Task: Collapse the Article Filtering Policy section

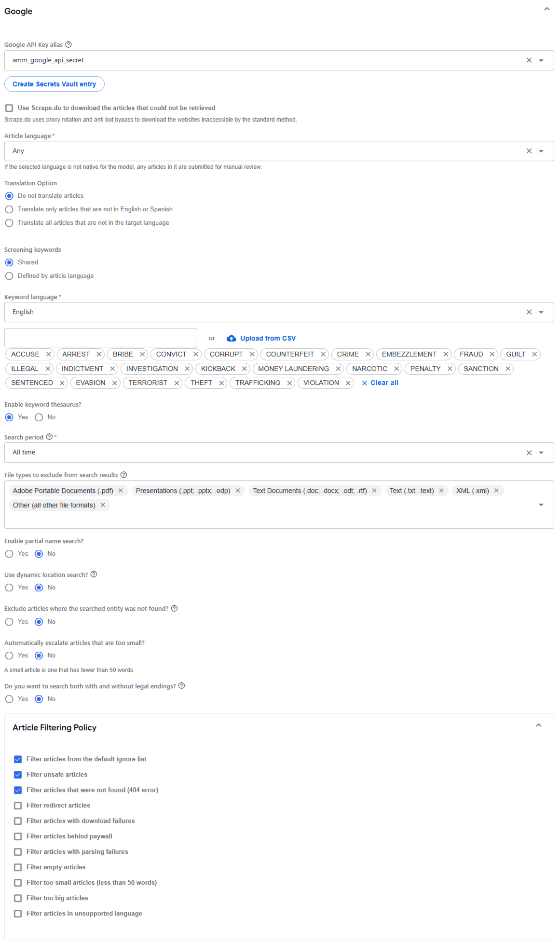Action: (539, 725)
